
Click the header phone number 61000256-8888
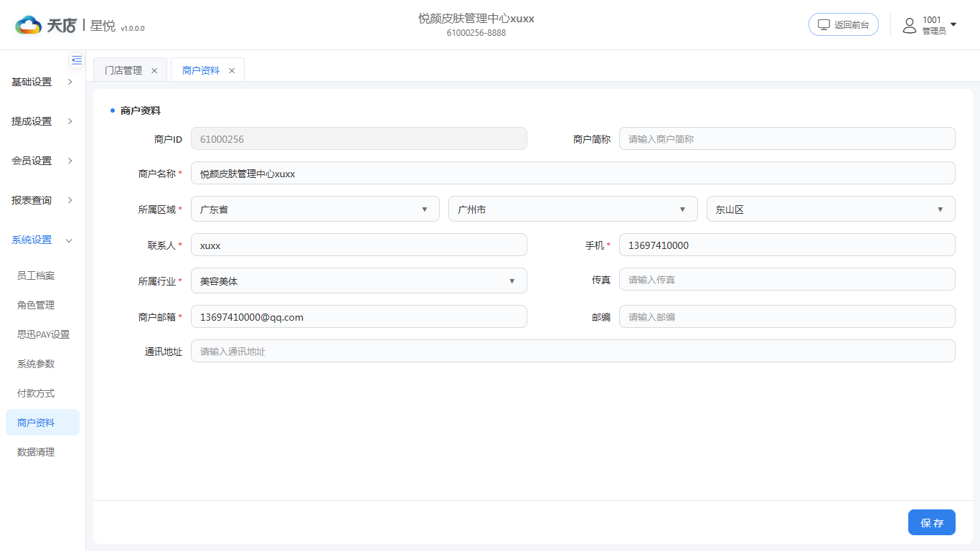pos(476,33)
